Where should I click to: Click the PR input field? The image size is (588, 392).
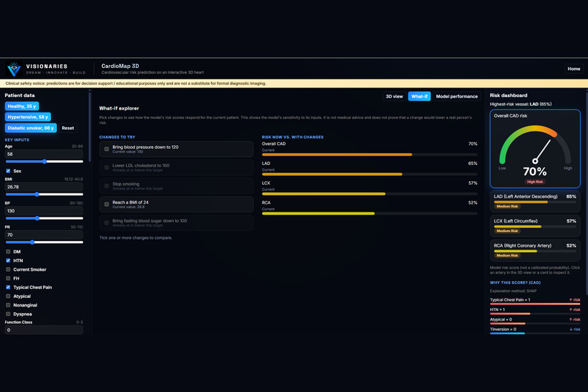[x=44, y=235]
